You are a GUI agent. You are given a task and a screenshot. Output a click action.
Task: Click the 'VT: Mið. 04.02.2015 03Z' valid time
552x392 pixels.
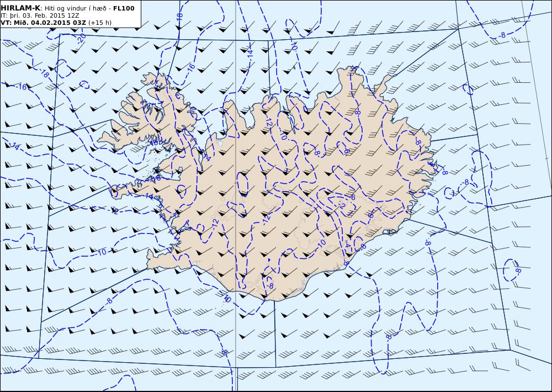pyautogui.click(x=43, y=23)
